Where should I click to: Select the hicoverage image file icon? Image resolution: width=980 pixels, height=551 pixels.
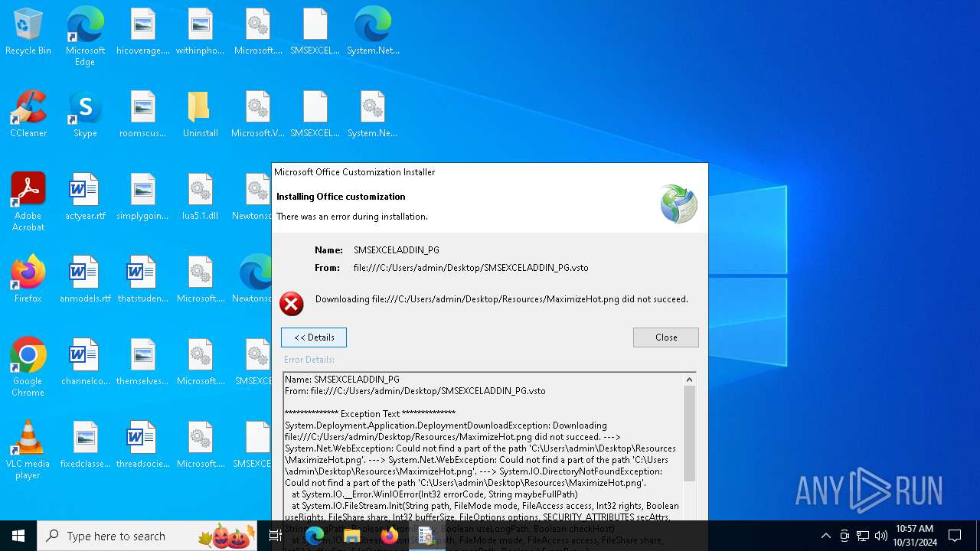tap(143, 32)
